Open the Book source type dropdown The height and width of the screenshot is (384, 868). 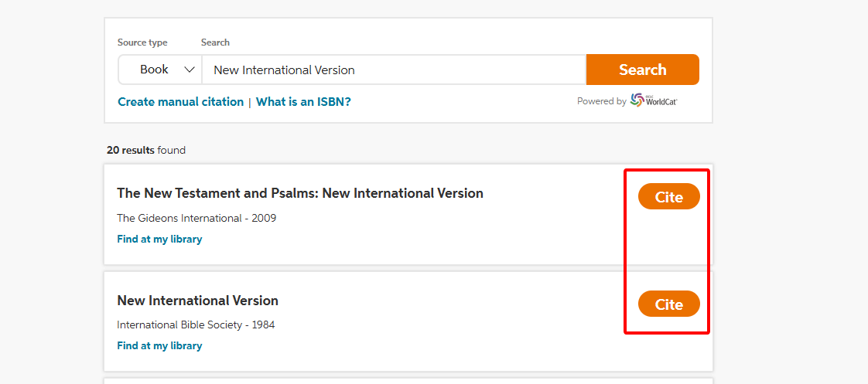pos(159,70)
